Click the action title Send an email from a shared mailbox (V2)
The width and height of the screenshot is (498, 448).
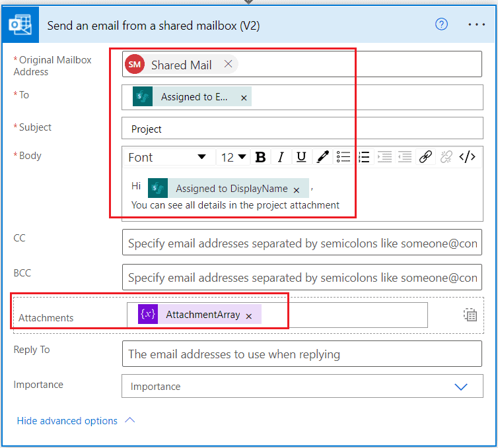[153, 25]
